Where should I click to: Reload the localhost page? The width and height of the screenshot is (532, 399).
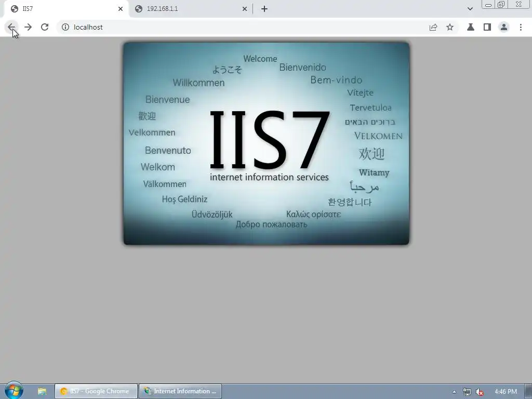(x=45, y=27)
